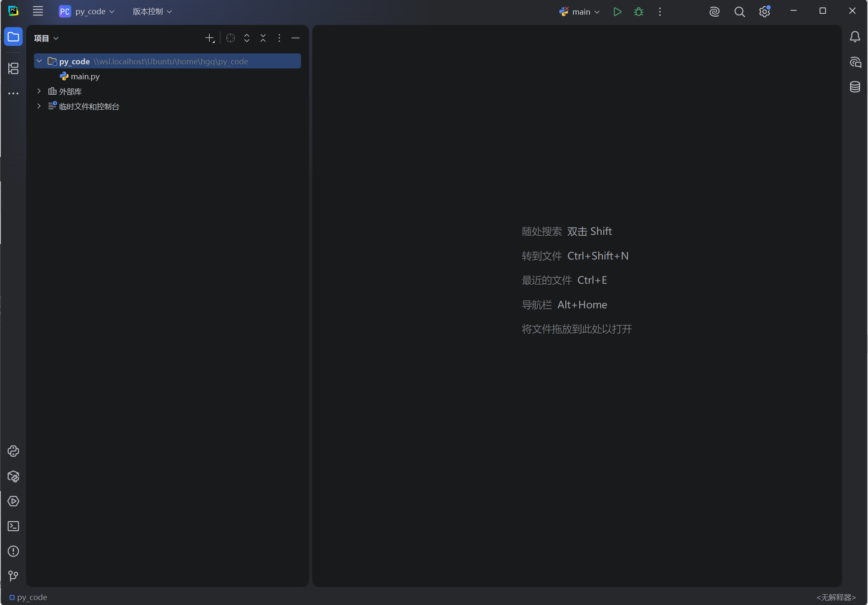Click the 导航栏 Alt+Home hint
This screenshot has width=868, height=605.
click(564, 305)
